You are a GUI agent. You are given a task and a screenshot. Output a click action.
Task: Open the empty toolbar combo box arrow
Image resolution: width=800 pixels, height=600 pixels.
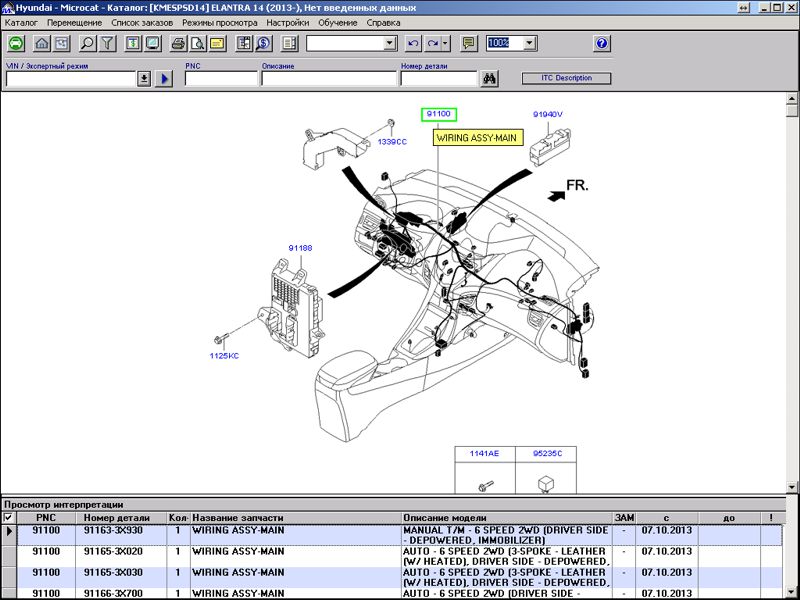coord(390,43)
